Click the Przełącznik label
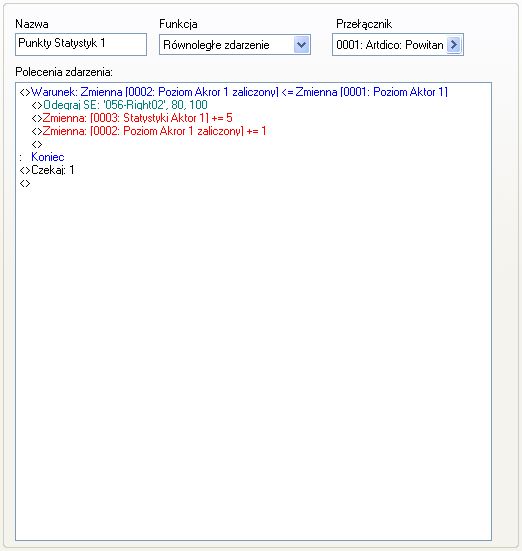This screenshot has width=522, height=551. [364, 24]
